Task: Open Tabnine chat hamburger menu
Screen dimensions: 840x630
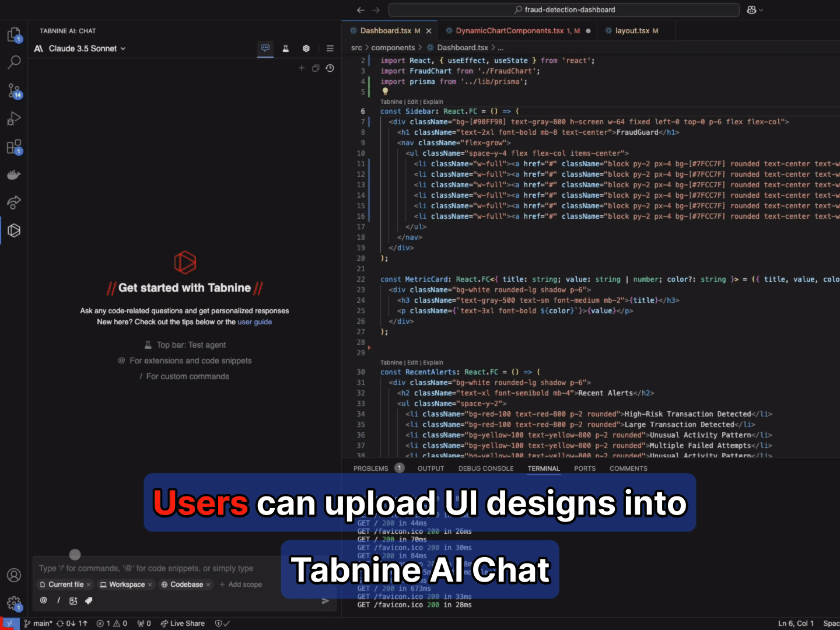Action: (x=330, y=48)
